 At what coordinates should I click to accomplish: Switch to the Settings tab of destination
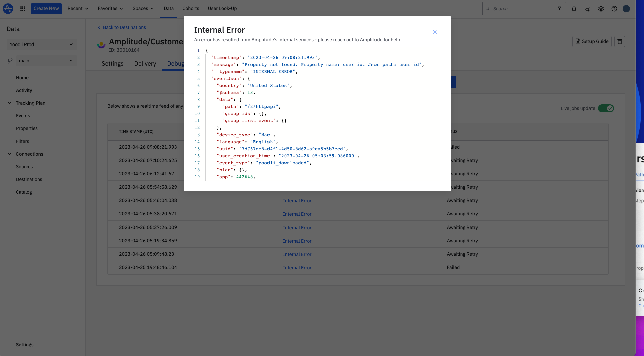113,64
